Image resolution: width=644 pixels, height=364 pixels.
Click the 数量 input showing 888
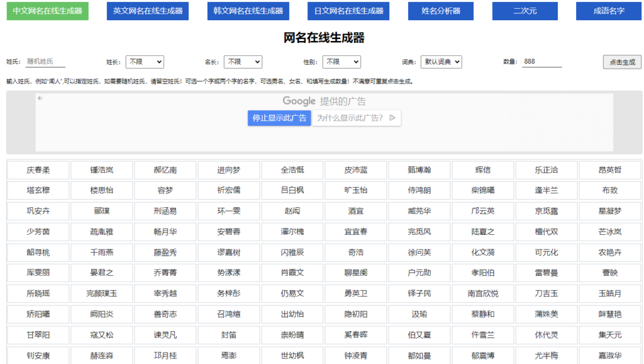(x=541, y=62)
